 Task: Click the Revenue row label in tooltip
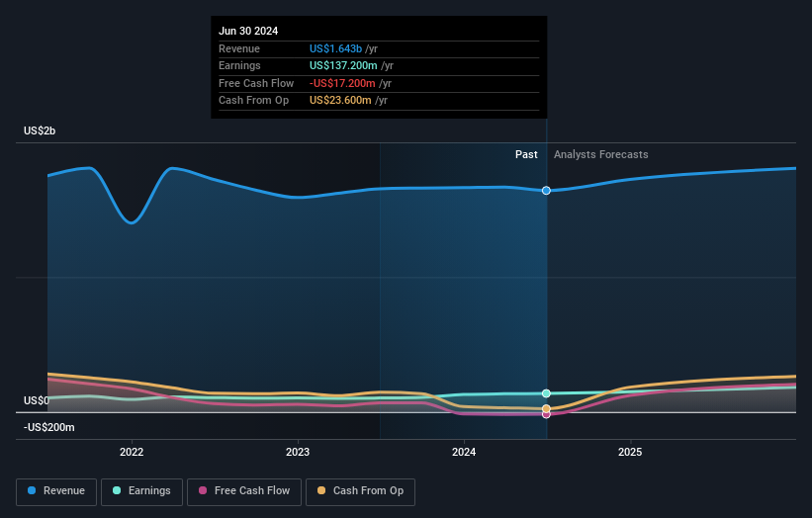(x=239, y=48)
